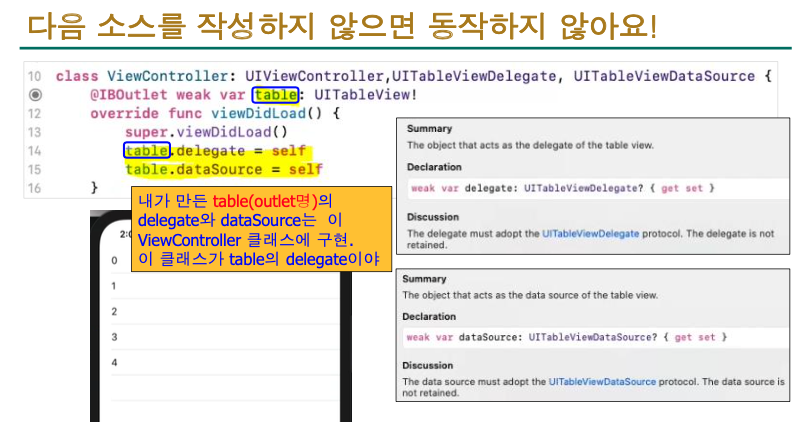Select table row labeled 4 in simulator
This screenshot has width=806, height=438.
(x=225, y=362)
